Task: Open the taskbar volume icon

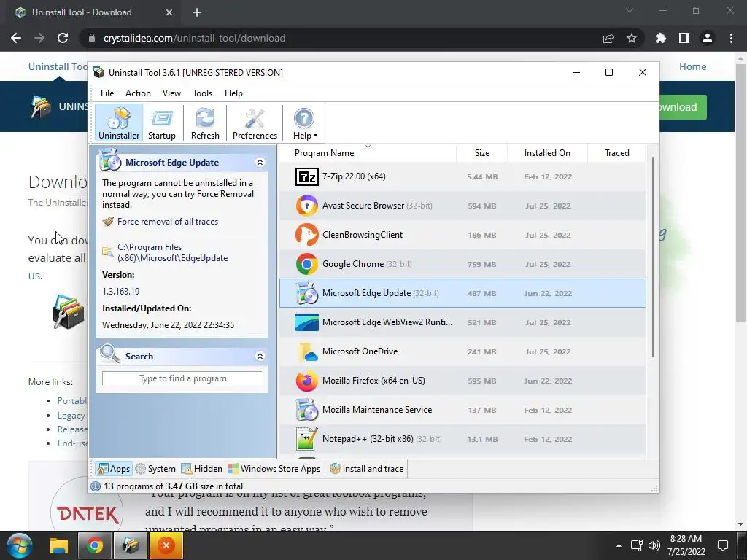Action: 654,545
